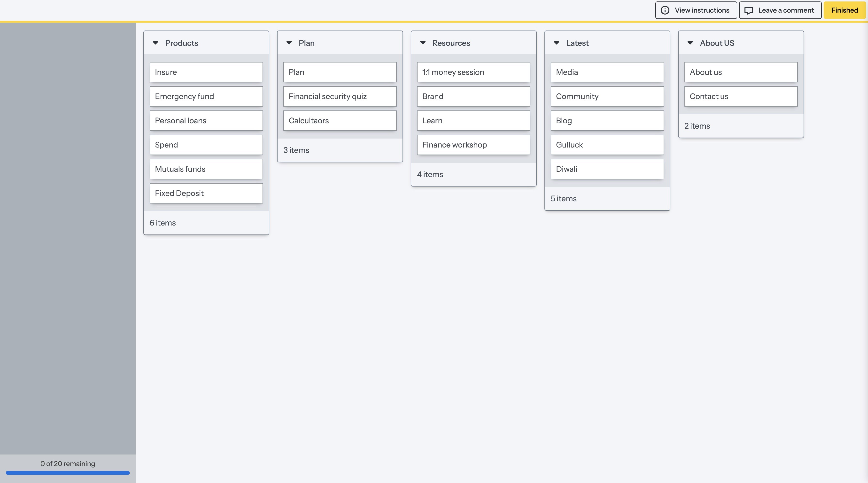Click the info icon in View instructions

(x=665, y=10)
